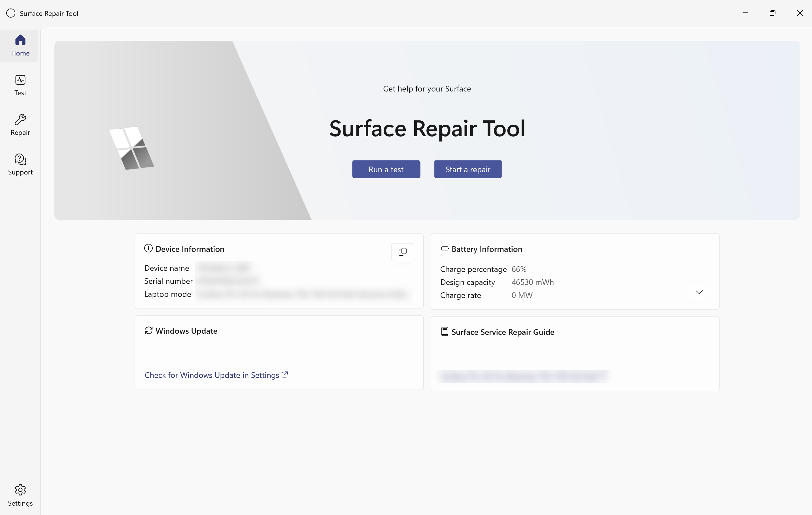Click the Start a repair button

pos(468,169)
